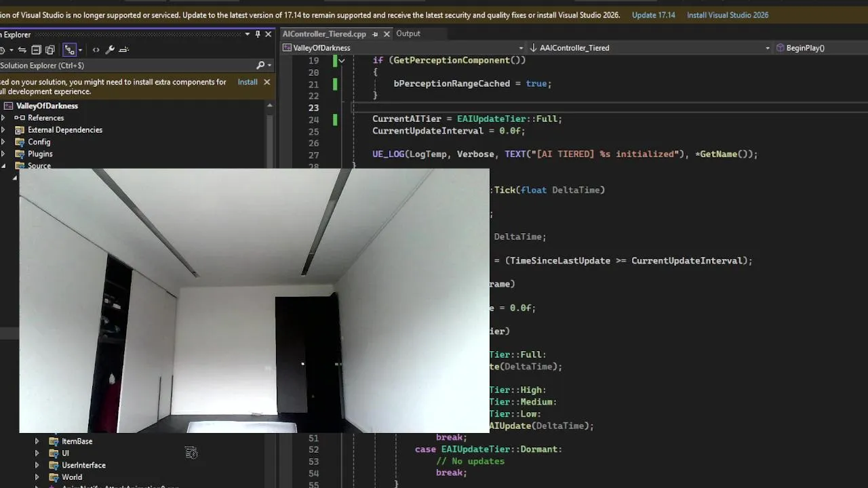Click the ItemBase folder icon
The height and width of the screenshot is (488, 868).
point(54,441)
